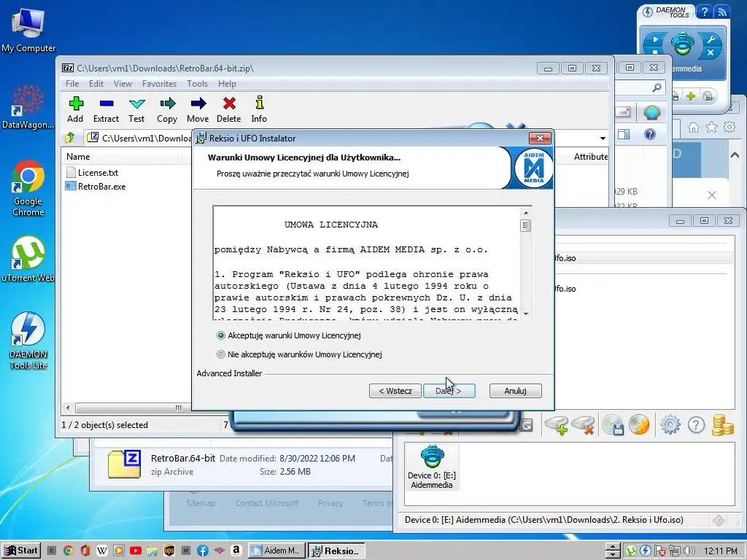Click the 'Dalej >' next button

coord(449,391)
